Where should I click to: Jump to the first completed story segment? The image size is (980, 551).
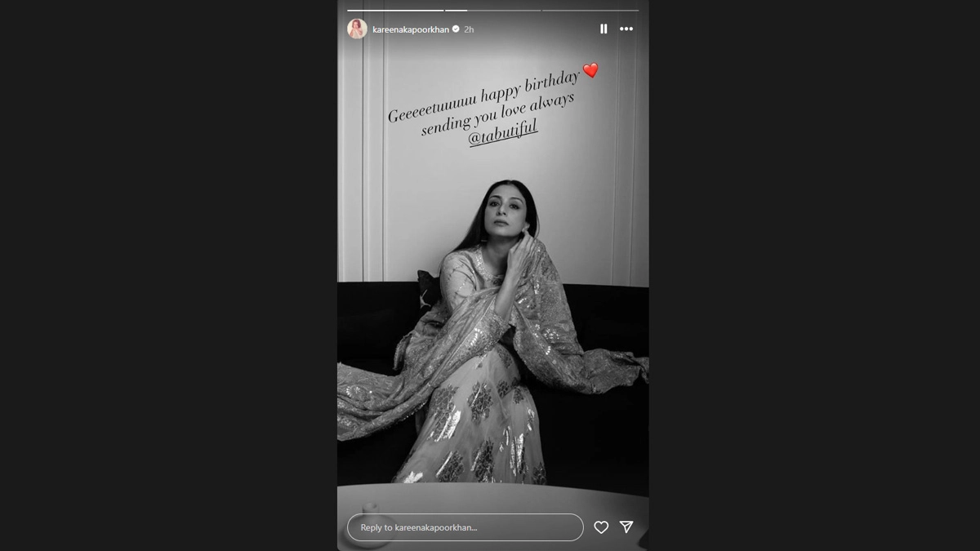coord(395,11)
